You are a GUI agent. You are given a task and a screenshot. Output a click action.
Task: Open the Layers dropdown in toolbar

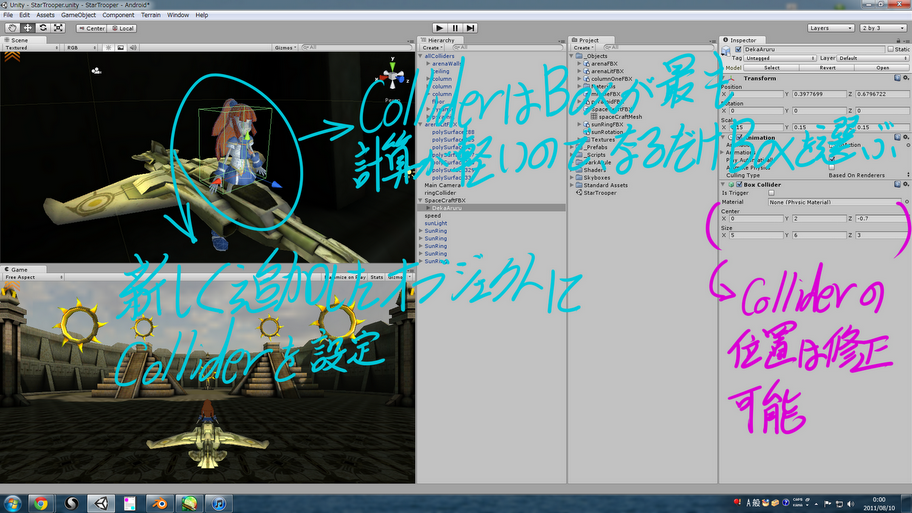pos(831,28)
